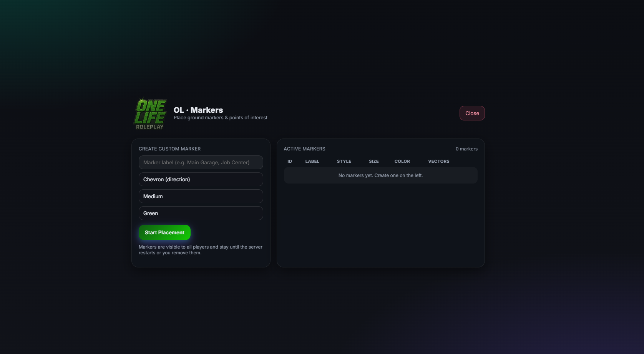Click the 'No markers yet' empty row
The width and height of the screenshot is (644, 354).
(x=380, y=175)
